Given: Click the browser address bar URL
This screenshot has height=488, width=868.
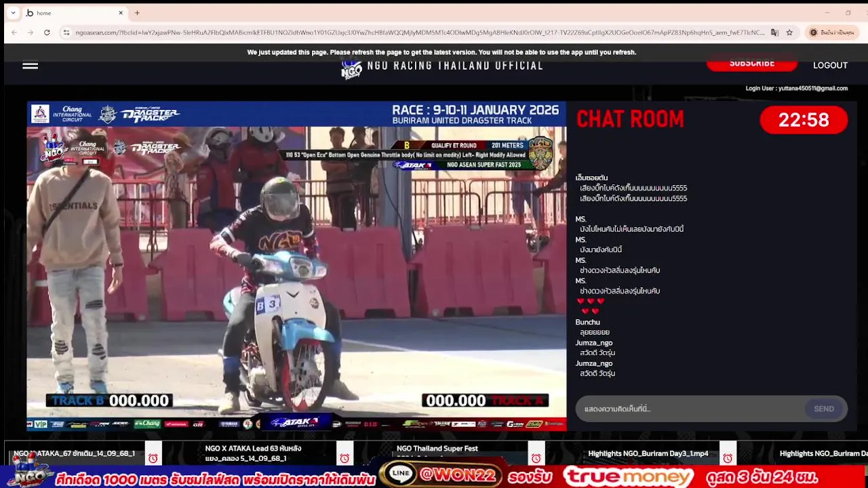Looking at the screenshot, I should tap(419, 33).
